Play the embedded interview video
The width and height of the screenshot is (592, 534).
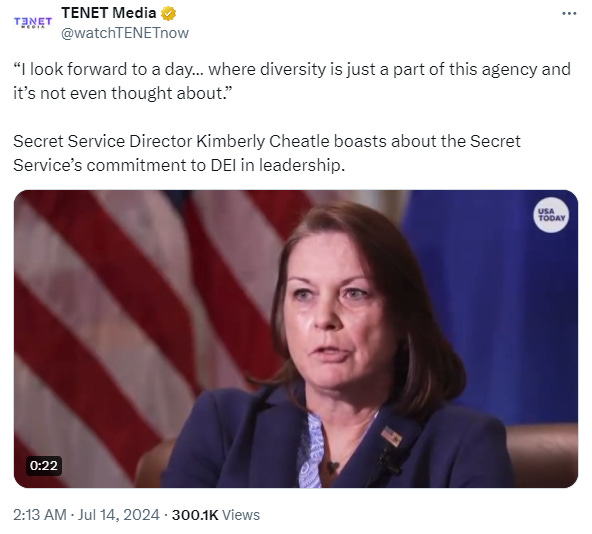pos(296,339)
